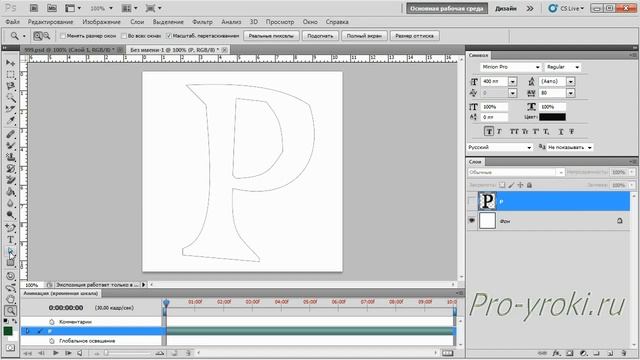Select the Lasso tool

pyautogui.click(x=11, y=86)
